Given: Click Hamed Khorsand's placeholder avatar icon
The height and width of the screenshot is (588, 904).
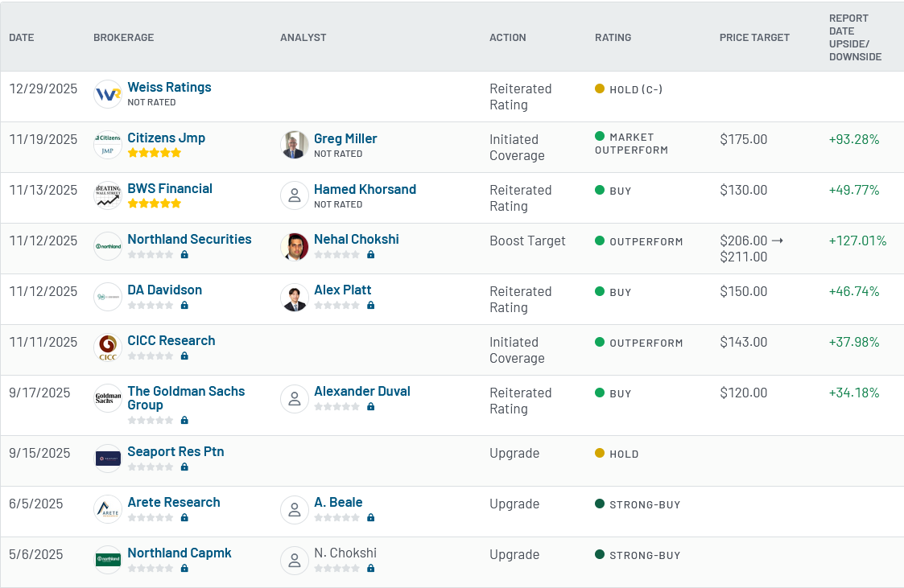Looking at the screenshot, I should (295, 195).
